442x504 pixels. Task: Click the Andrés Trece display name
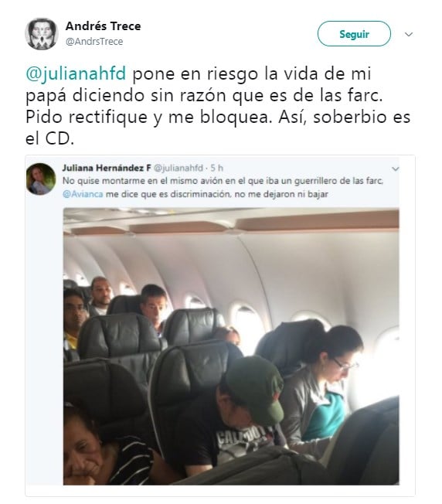click(x=103, y=26)
